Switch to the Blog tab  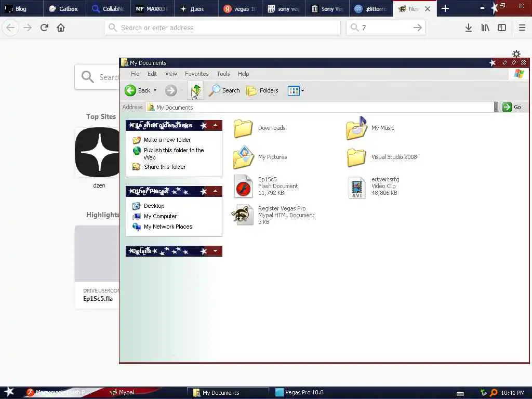coord(21,8)
